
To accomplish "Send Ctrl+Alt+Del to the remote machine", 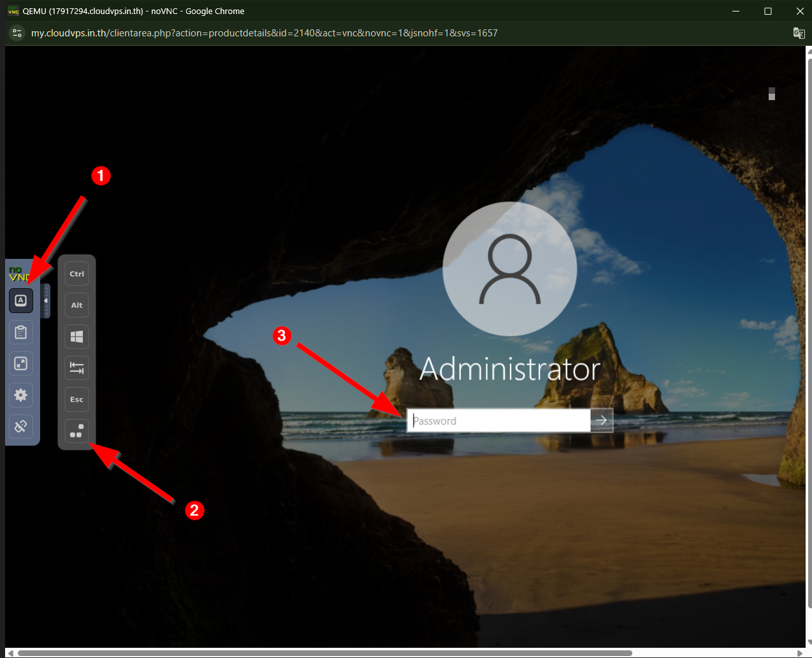I will coord(76,431).
